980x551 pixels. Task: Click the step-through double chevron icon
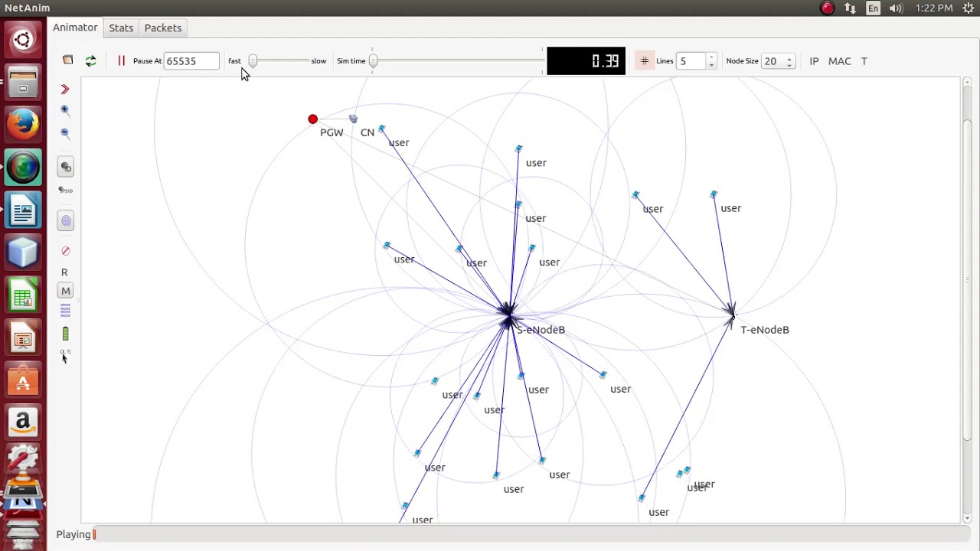(x=65, y=90)
